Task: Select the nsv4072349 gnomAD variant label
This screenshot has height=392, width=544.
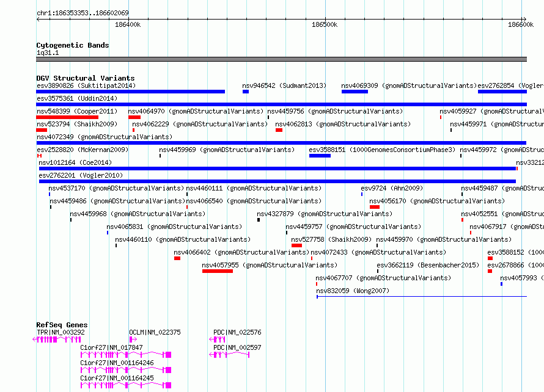Action: pos(105,137)
